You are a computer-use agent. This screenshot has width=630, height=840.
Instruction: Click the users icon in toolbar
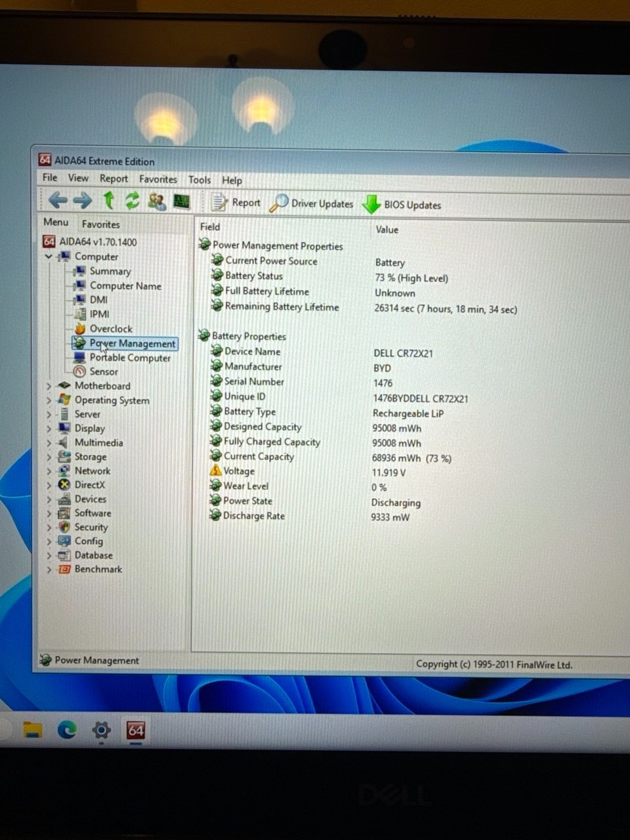pos(157,201)
